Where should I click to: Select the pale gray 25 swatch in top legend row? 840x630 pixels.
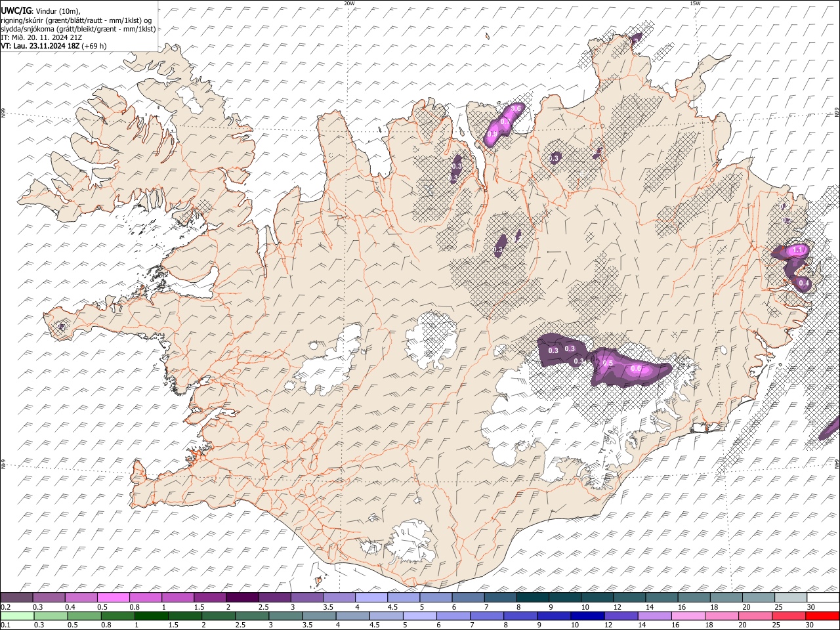pos(791,597)
